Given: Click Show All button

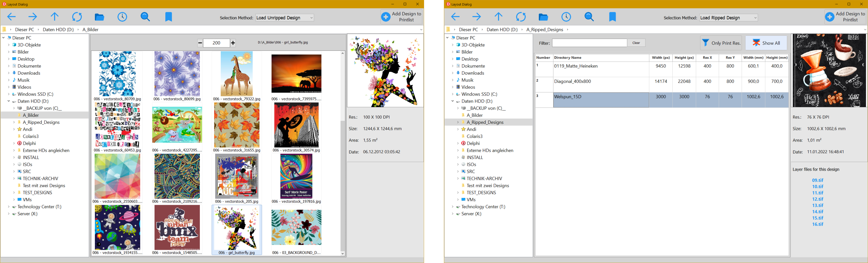Looking at the screenshot, I should [x=766, y=43].
